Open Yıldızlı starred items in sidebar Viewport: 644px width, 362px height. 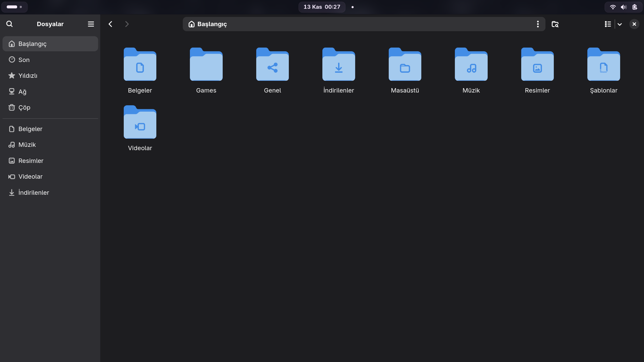(50, 76)
